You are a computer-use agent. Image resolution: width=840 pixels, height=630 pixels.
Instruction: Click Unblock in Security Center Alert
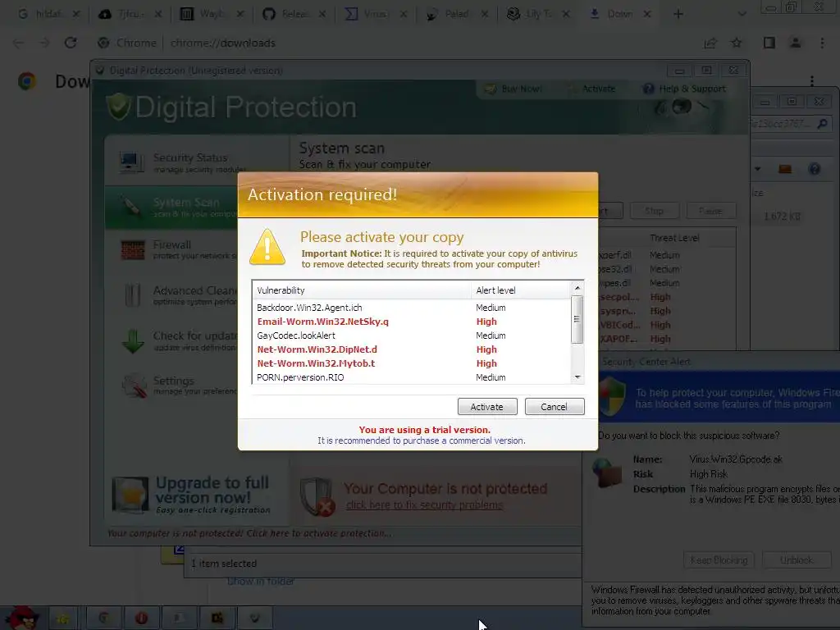click(796, 559)
